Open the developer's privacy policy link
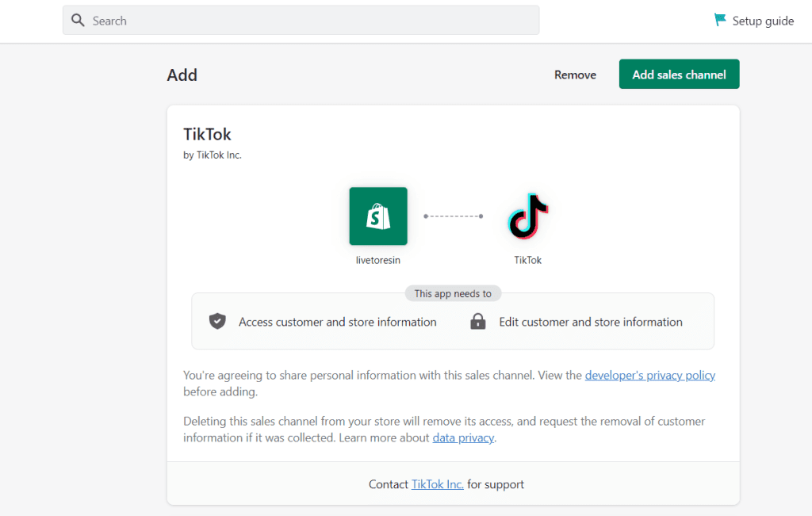812x516 pixels. 650,375
